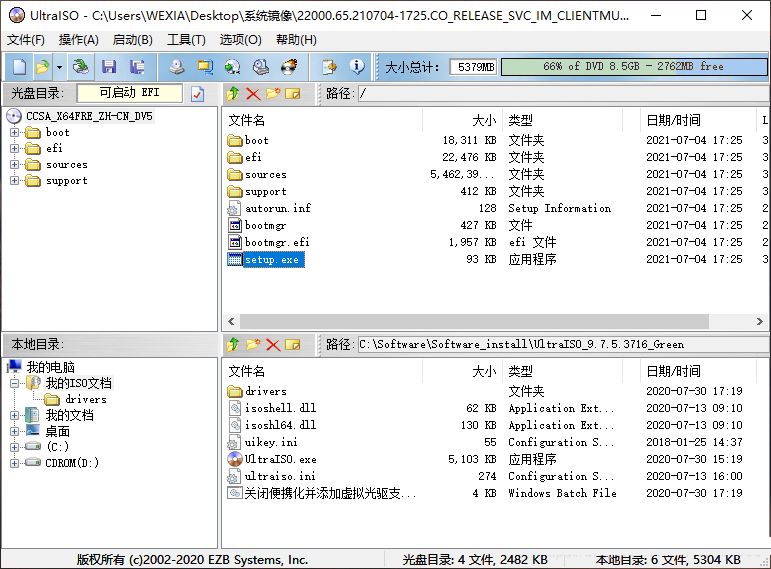Click boot properties icon beside 可启动 EFI
The width and height of the screenshot is (771, 569).
197,93
